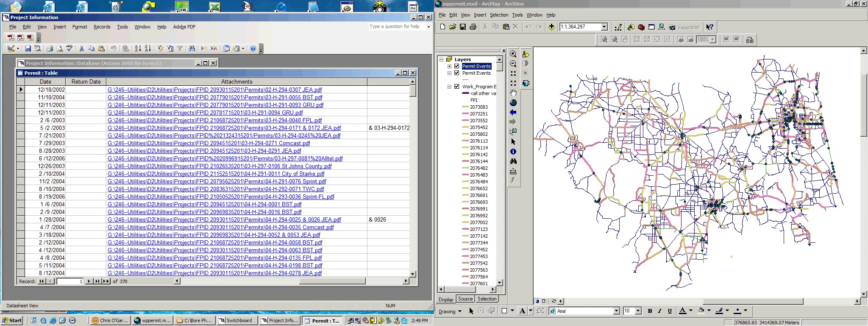Click Save icon in Access toolbar
Screen dimensions: 868x326
[28, 48]
